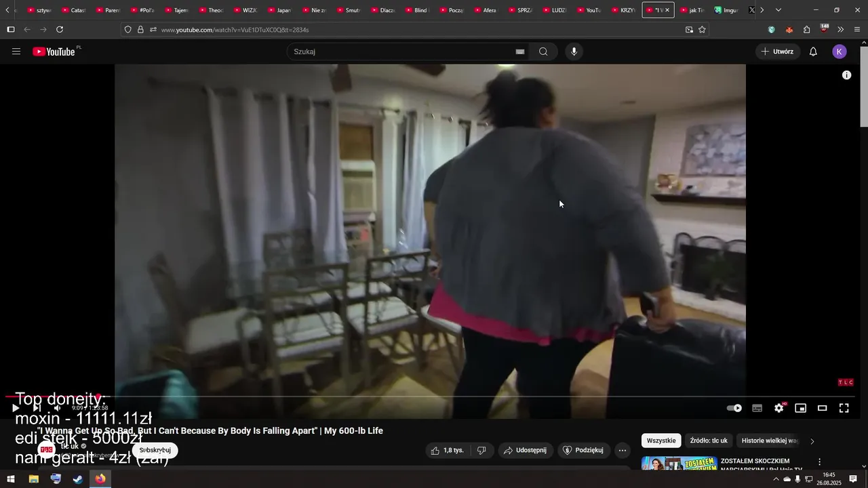Screen dimensions: 868x488
Task: Mute the video player volume
Action: coord(58,408)
